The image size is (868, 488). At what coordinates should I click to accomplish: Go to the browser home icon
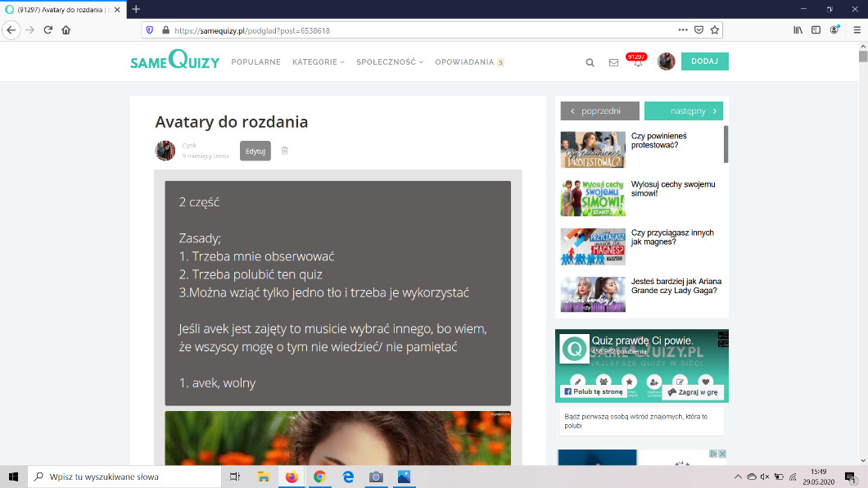click(66, 29)
